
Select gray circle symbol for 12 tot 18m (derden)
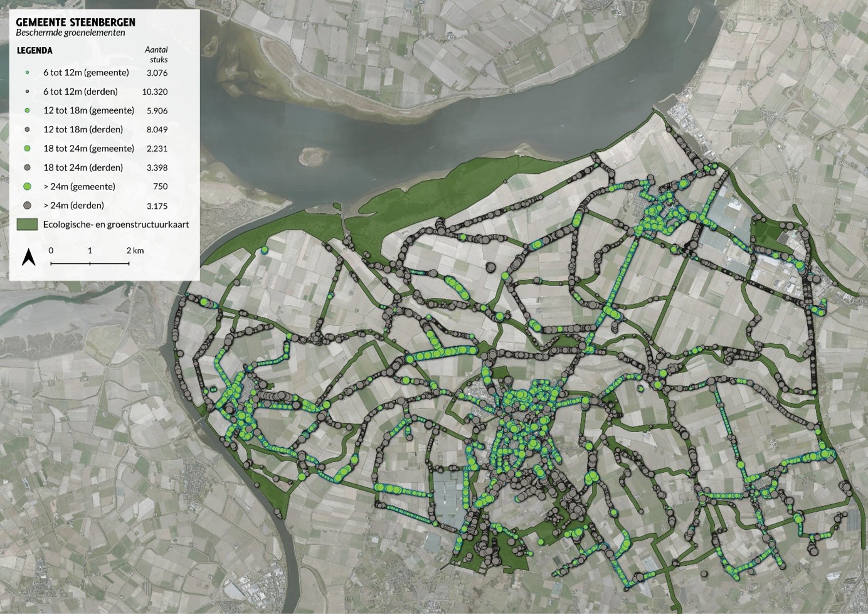27,130
